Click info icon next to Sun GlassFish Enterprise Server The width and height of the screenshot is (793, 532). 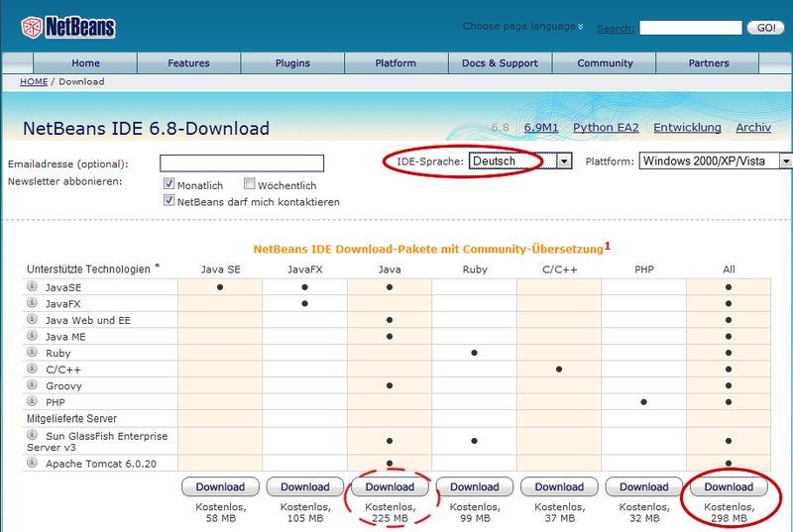tap(32, 435)
